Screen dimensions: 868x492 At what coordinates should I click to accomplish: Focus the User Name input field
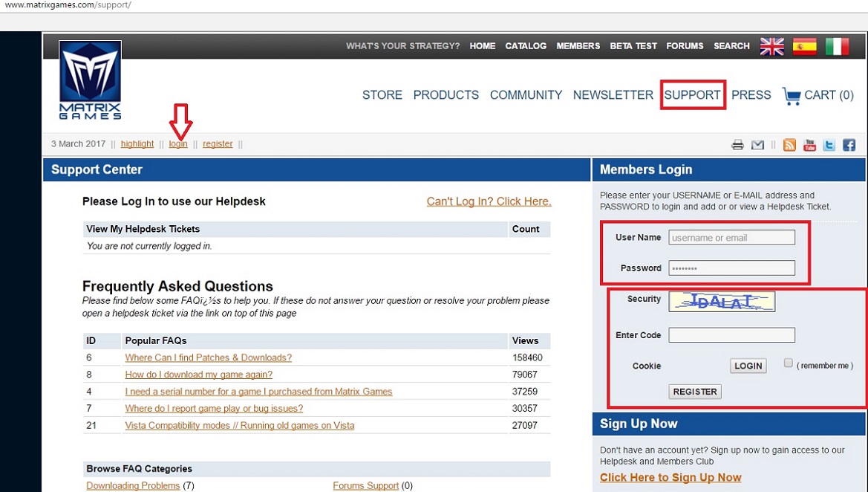click(x=731, y=238)
